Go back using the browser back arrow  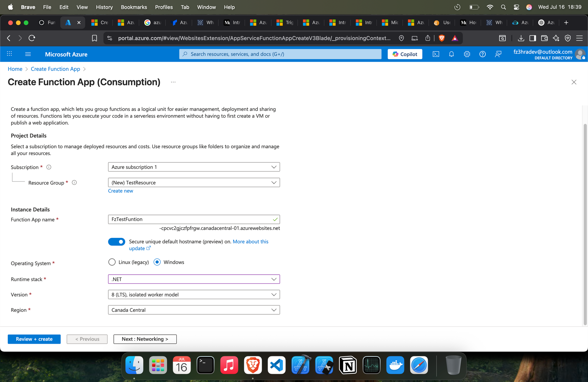click(x=9, y=38)
